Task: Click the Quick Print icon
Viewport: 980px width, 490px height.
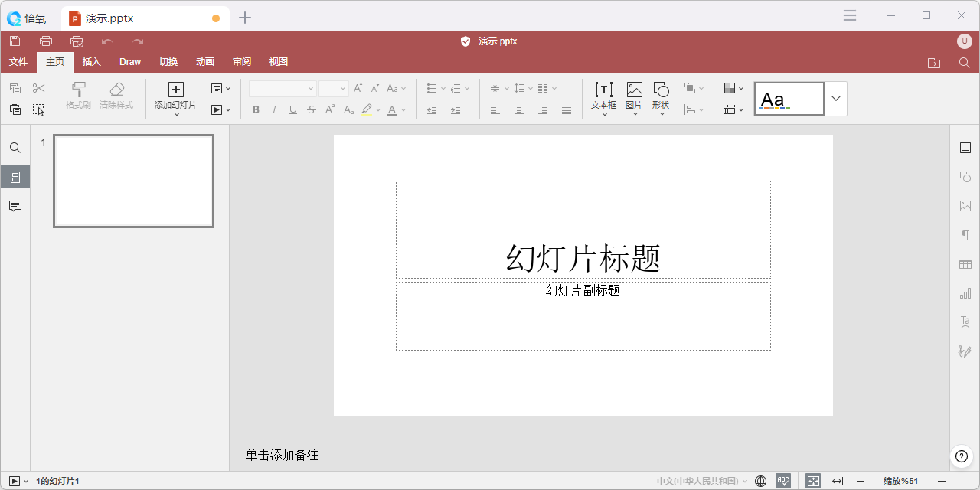Action: (77, 41)
